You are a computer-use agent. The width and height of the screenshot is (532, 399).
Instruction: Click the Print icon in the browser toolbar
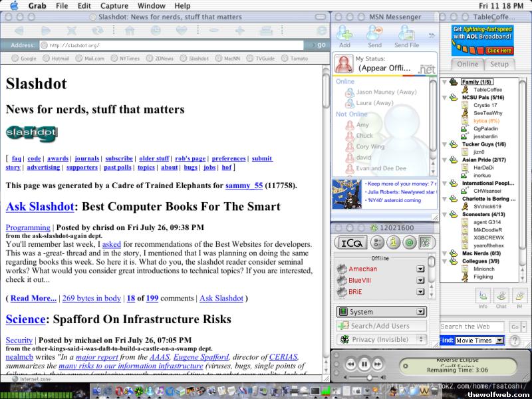pos(266,31)
